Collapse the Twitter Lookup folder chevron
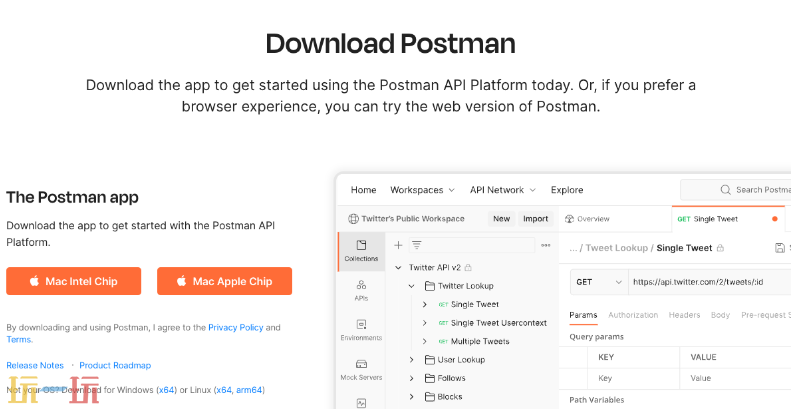The height and width of the screenshot is (409, 792). 412,286
